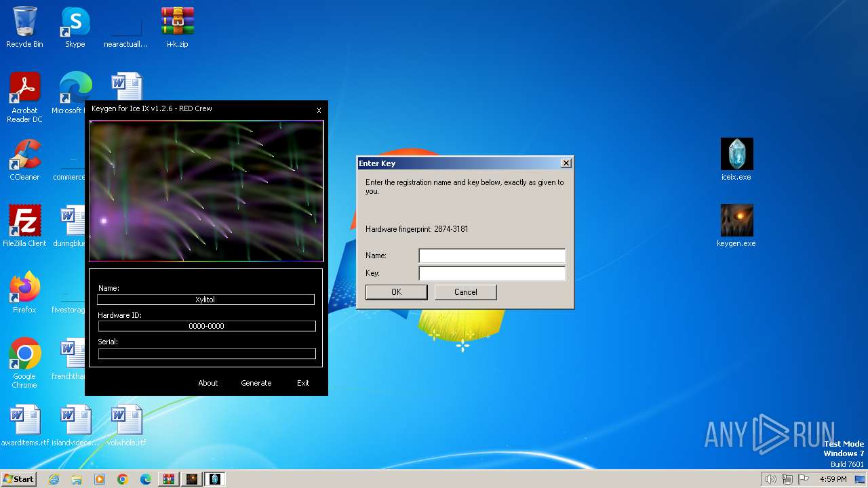The image size is (868, 488).
Task: Select the keygen.exe desktop icon
Action: coord(736,226)
